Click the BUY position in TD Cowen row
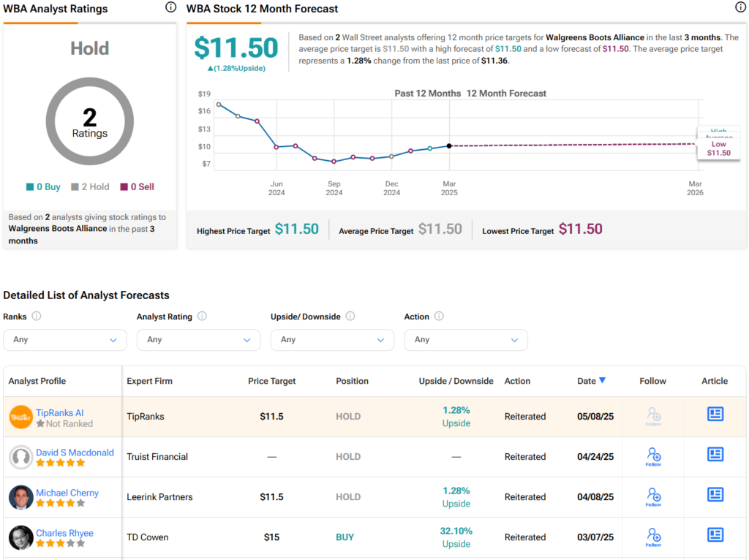This screenshot has width=749, height=560. 345,537
